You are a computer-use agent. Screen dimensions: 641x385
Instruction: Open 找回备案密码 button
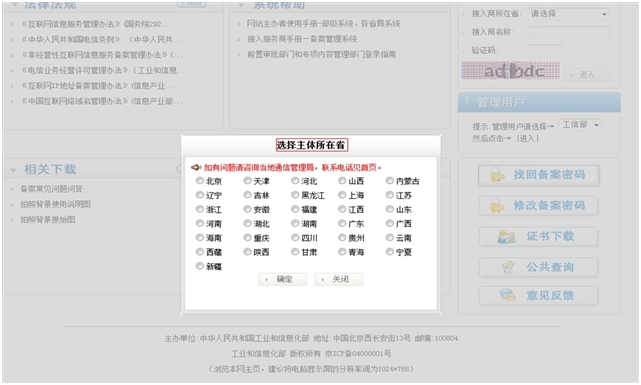click(x=539, y=175)
